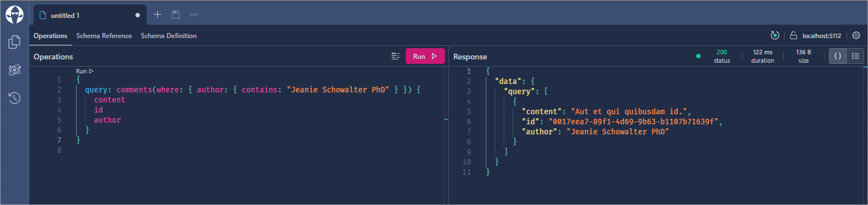Add a new document tab with plus icon
868x205 pixels.
tap(158, 15)
